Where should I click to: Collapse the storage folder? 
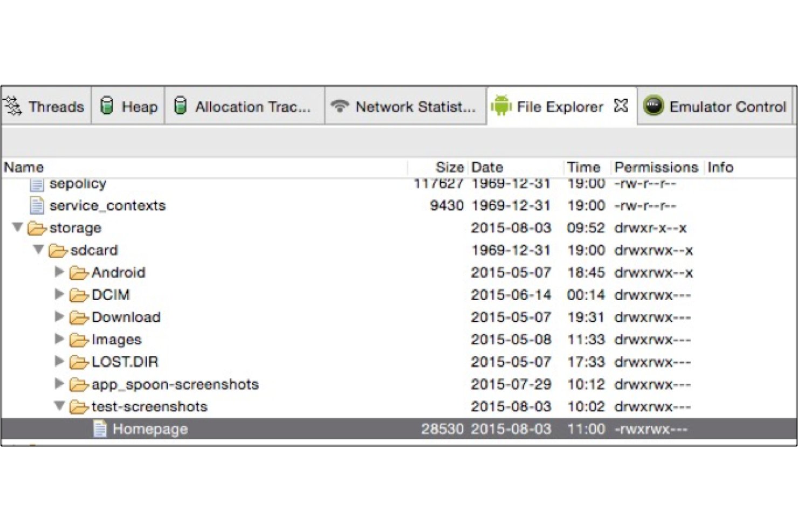pos(18,227)
